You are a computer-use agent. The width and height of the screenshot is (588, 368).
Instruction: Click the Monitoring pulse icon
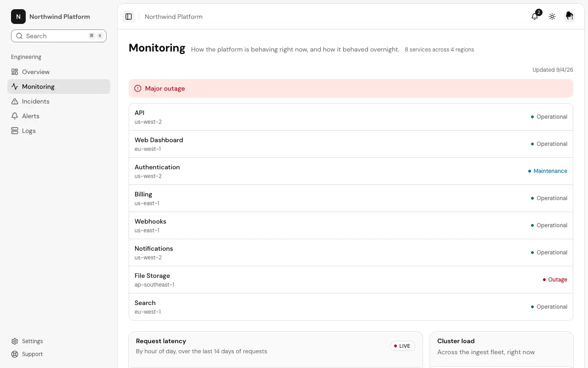15,86
